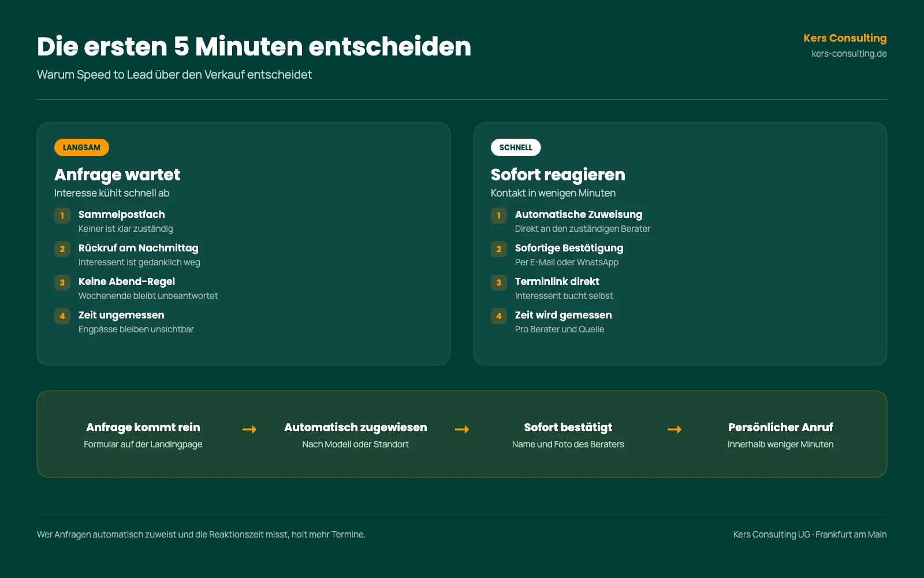The width and height of the screenshot is (924, 578).
Task: Click text Keiner ist klar zuständig
Action: [x=126, y=229]
